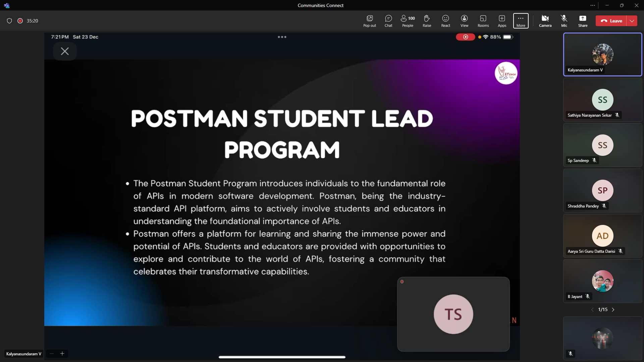Screen dimensions: 644x362
Task: Click the Share content icon
Action: click(583, 21)
